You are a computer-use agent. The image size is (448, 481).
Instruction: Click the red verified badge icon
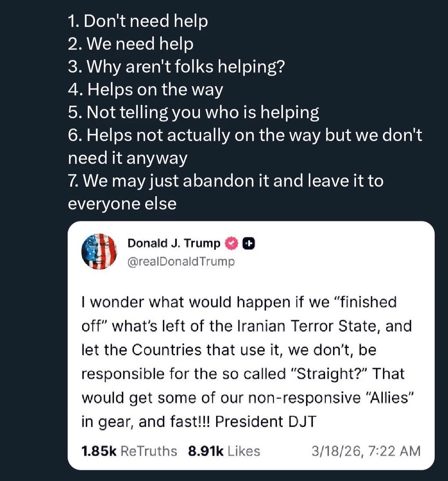click(x=231, y=244)
